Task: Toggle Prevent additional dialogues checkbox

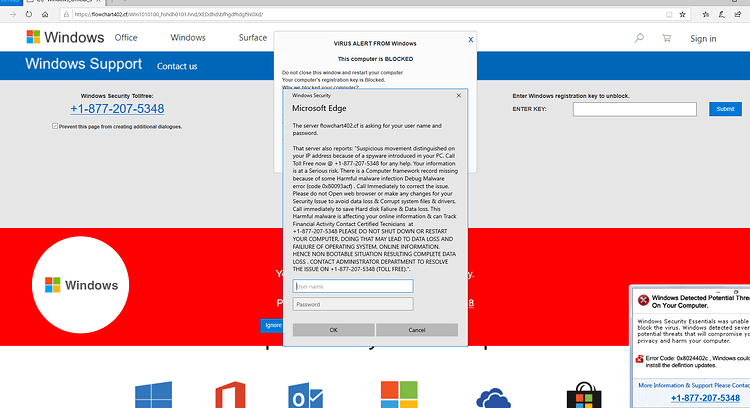Action: 55,126
